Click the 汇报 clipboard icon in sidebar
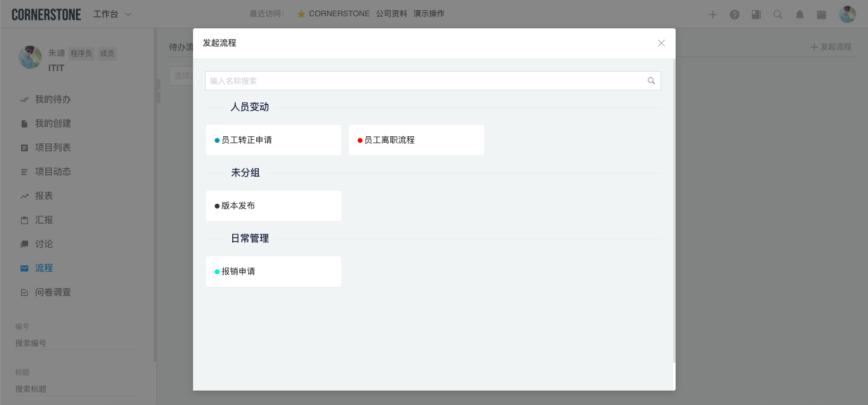 pyautogui.click(x=25, y=220)
